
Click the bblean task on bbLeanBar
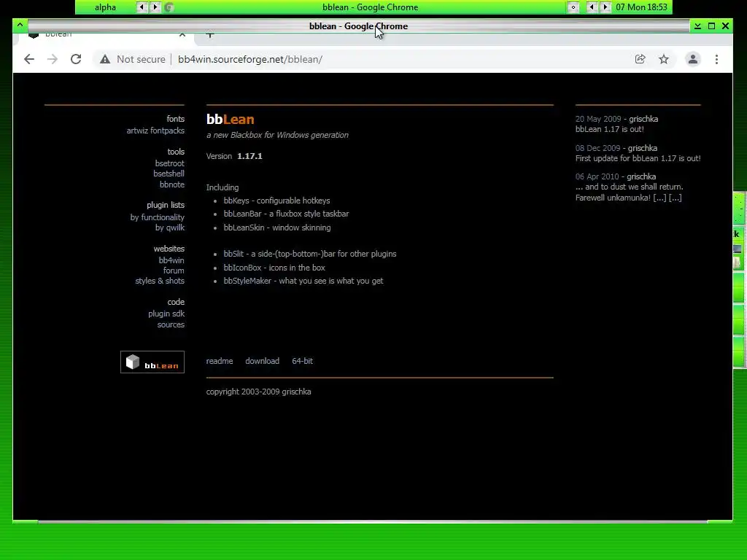point(370,7)
